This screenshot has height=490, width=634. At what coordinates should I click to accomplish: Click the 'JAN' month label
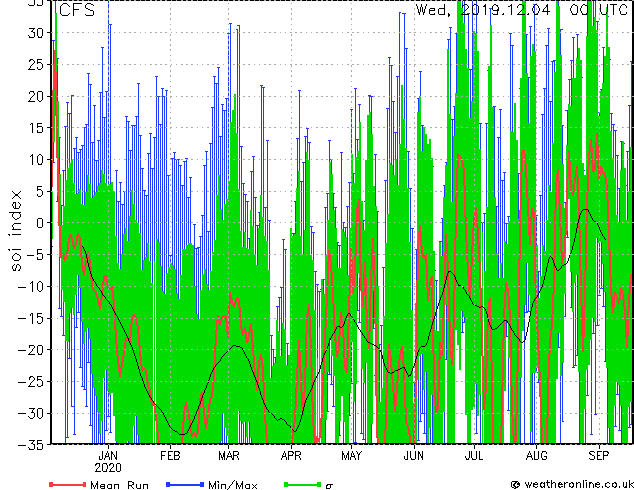(x=108, y=456)
